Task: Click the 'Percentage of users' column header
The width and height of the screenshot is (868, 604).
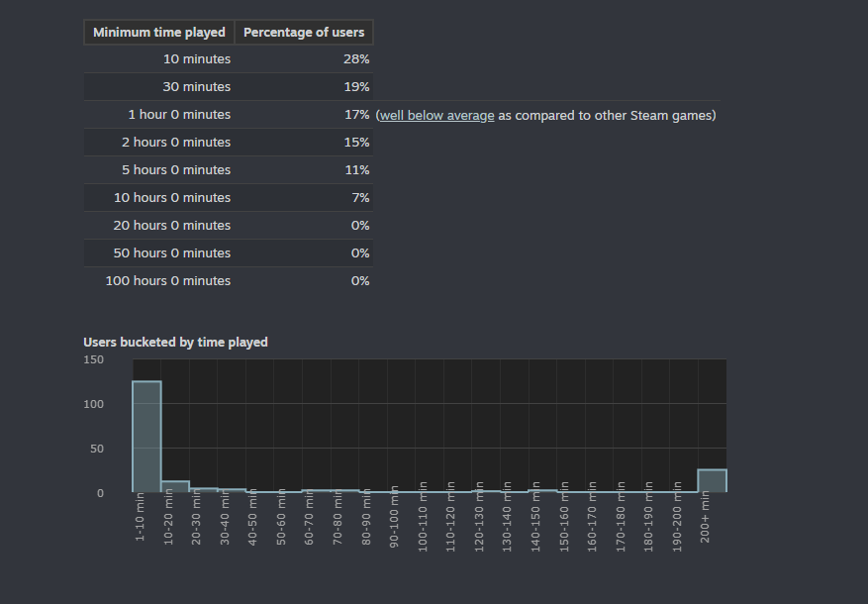Action: pyautogui.click(x=304, y=32)
